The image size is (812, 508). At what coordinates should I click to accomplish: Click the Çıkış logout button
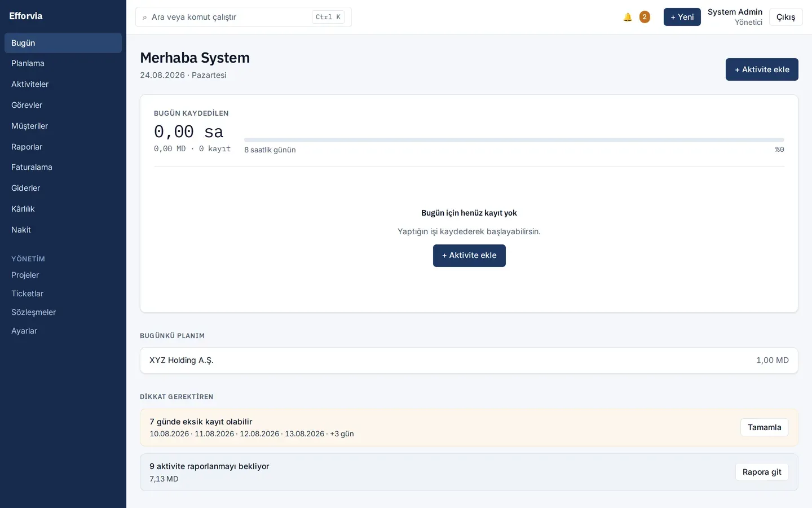click(x=786, y=17)
